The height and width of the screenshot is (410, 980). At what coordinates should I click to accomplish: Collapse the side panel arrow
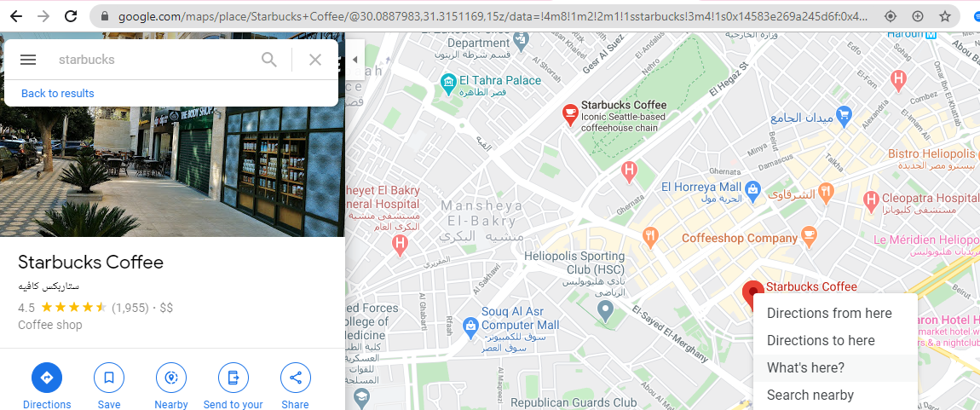click(355, 60)
